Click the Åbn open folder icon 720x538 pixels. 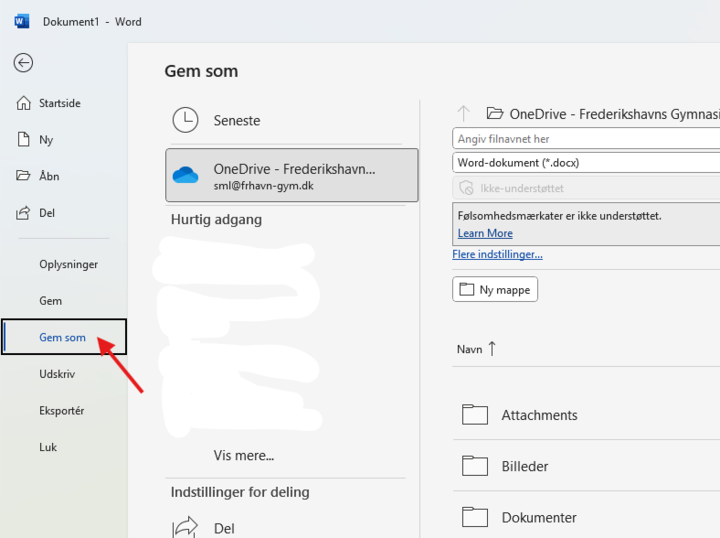(23, 176)
